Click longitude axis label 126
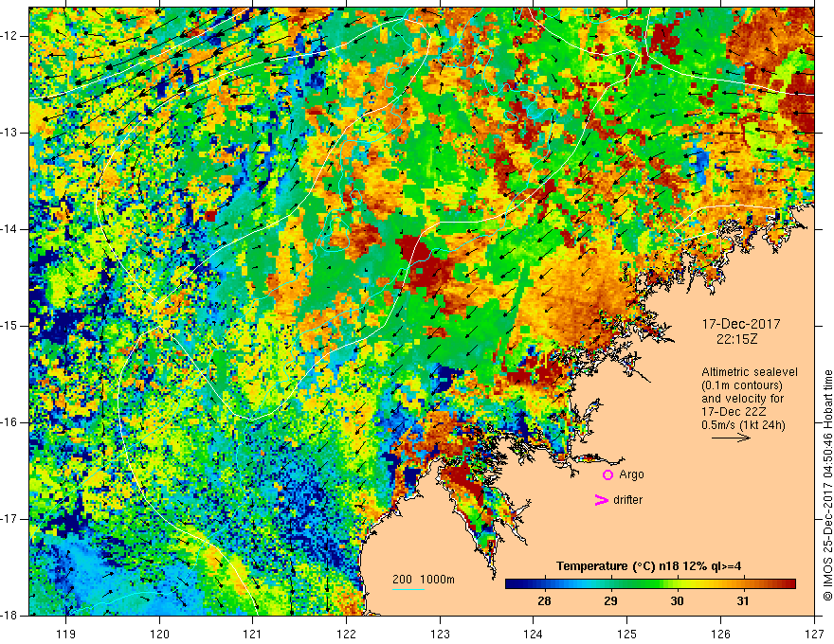834x644 pixels. (x=720, y=635)
